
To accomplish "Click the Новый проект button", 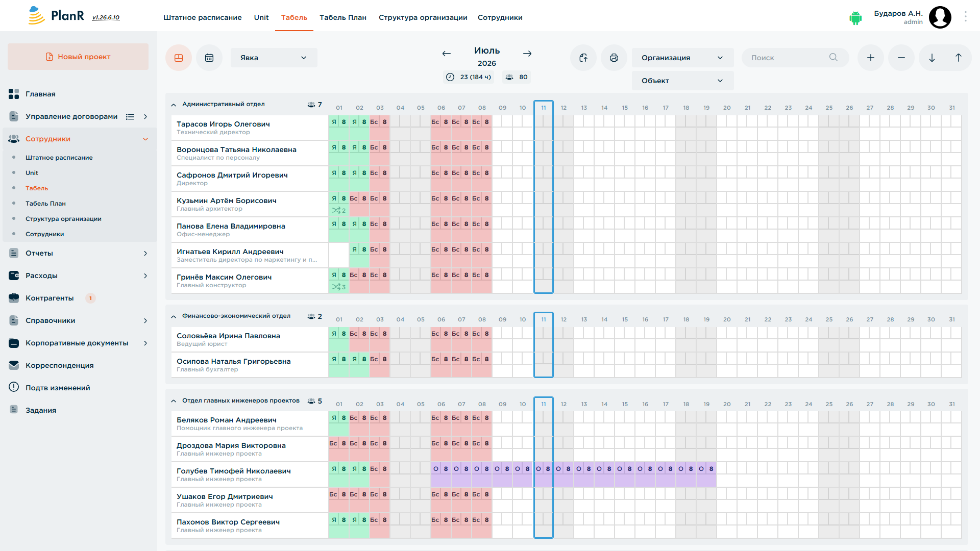I will (x=78, y=57).
